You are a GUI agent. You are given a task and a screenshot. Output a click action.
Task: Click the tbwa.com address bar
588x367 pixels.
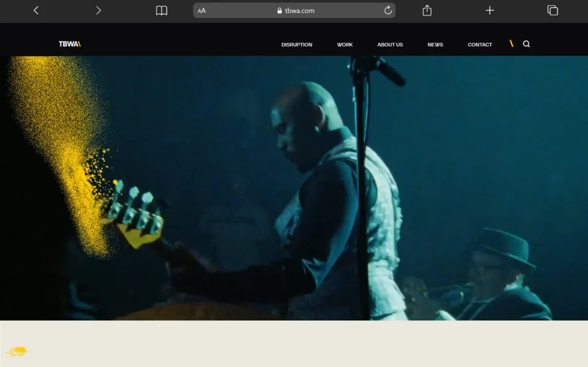pos(294,10)
